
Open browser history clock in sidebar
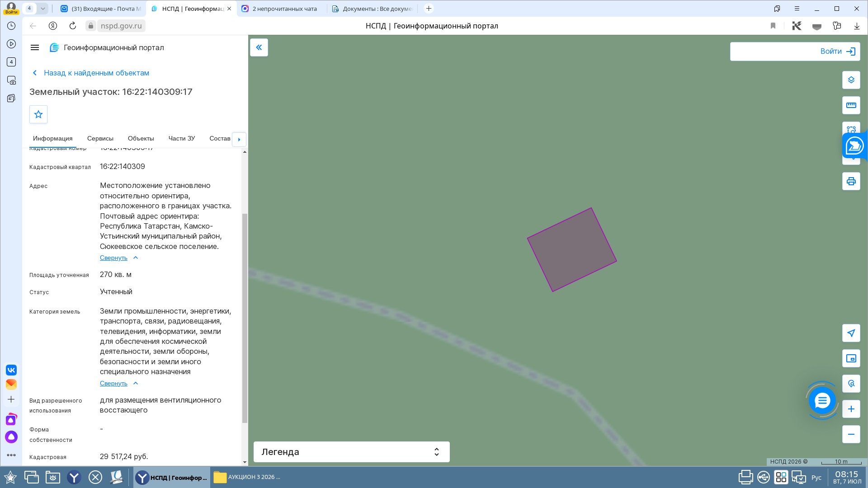click(x=11, y=26)
